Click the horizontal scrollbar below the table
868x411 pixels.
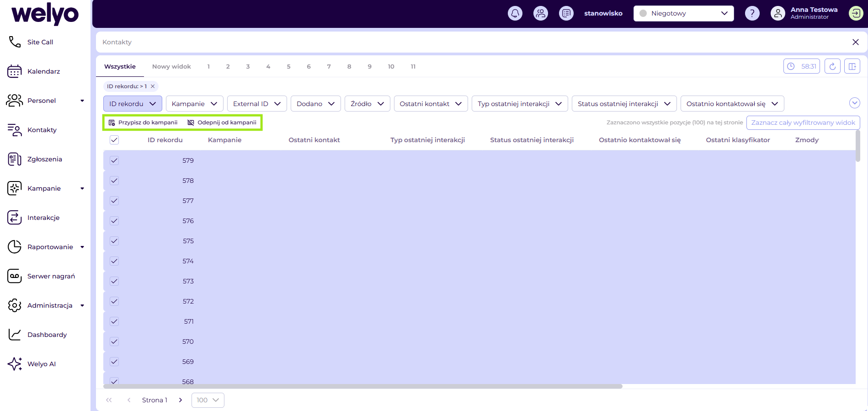(363, 386)
